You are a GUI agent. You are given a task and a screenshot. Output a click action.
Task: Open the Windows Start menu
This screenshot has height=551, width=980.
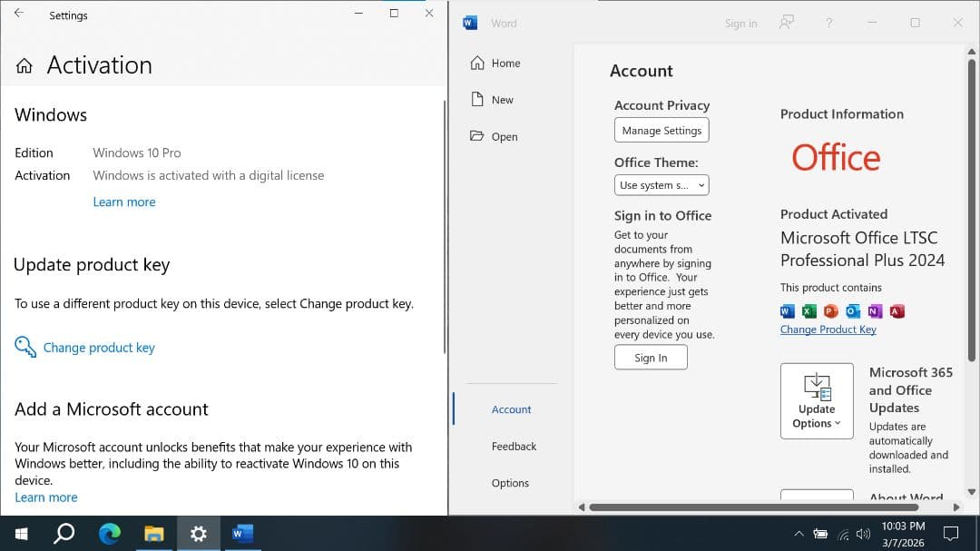pos(21,533)
